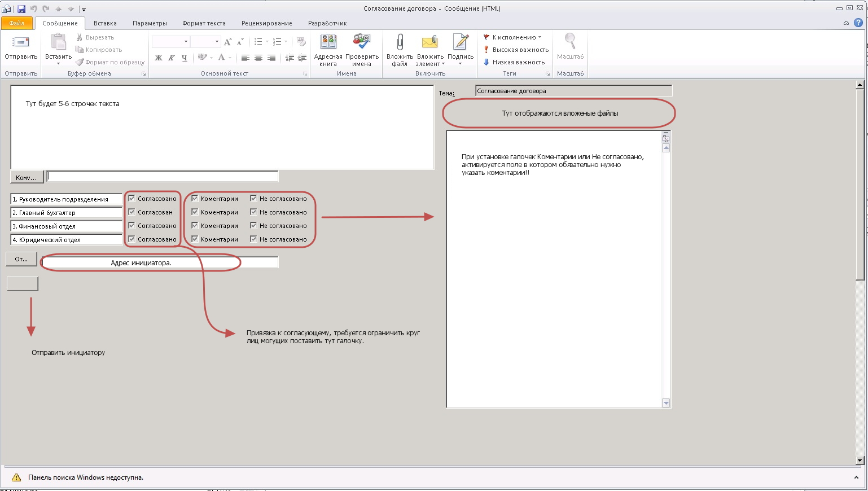868x491 pixels.
Task: Increase the indent
Action: click(303, 58)
